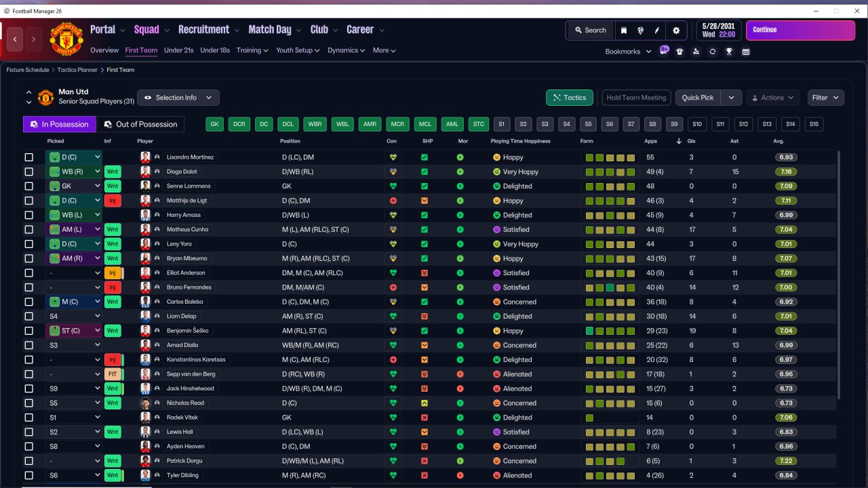Click Bruno Fernandes' form squares
This screenshot has width=868, height=488.
tap(610, 287)
